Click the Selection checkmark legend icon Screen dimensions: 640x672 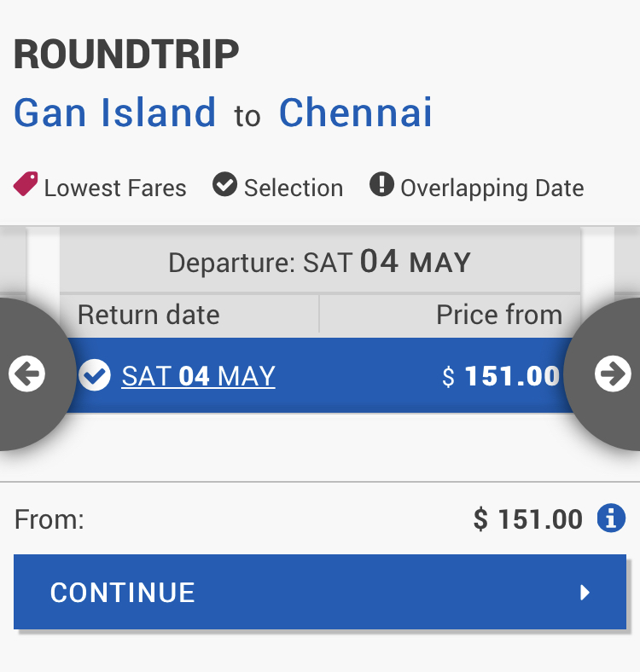(224, 184)
